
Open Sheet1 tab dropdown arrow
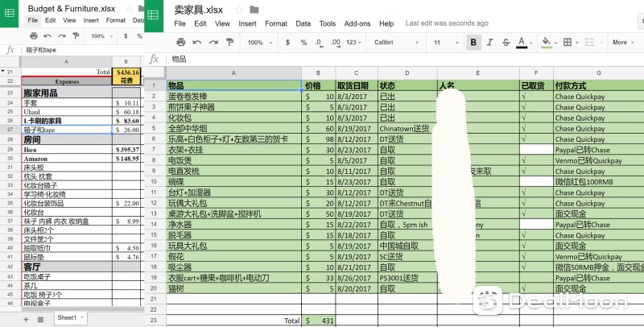[82, 317]
